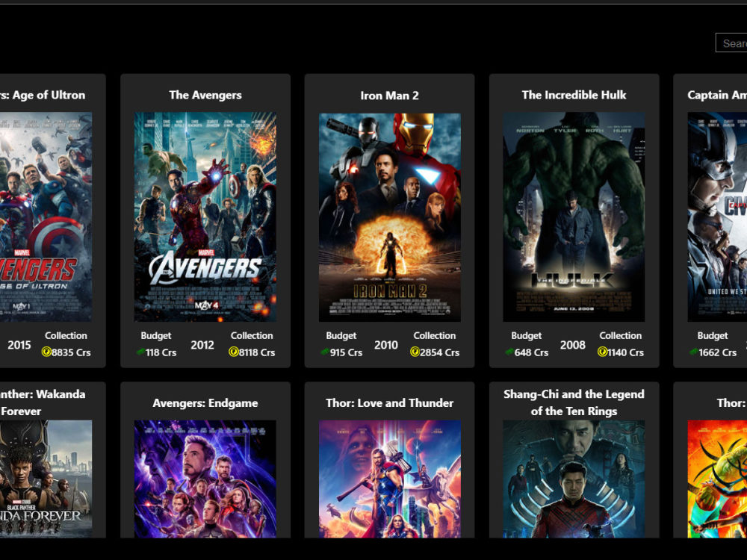This screenshot has width=747, height=560.
Task: Click the '1140 Crs' collection value
Action: click(x=625, y=352)
